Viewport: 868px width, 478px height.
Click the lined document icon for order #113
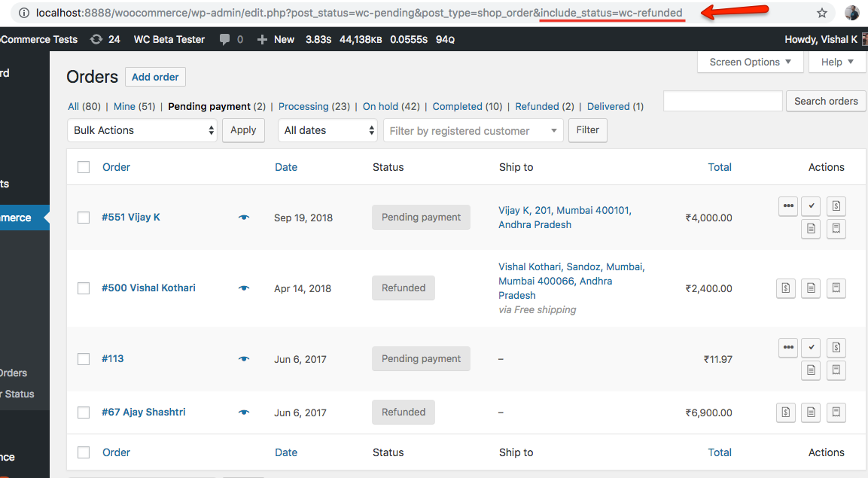[x=811, y=370]
